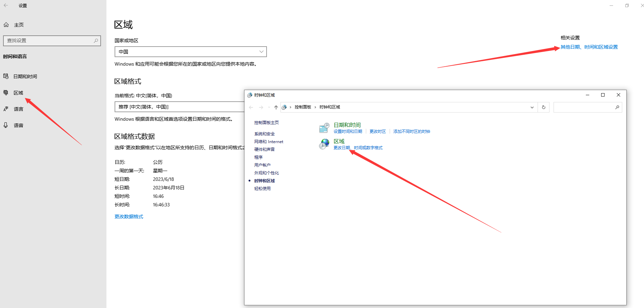Open 日期和时间 heading in Control Panel

347,125
